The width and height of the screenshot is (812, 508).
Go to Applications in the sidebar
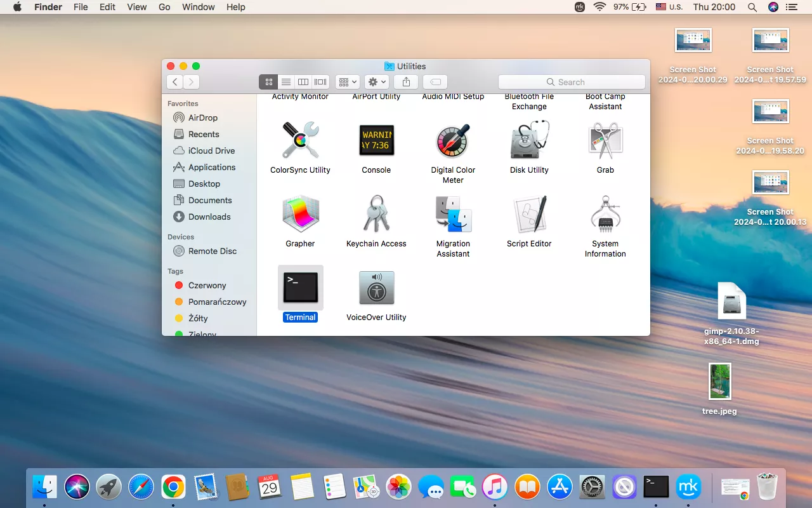(211, 167)
